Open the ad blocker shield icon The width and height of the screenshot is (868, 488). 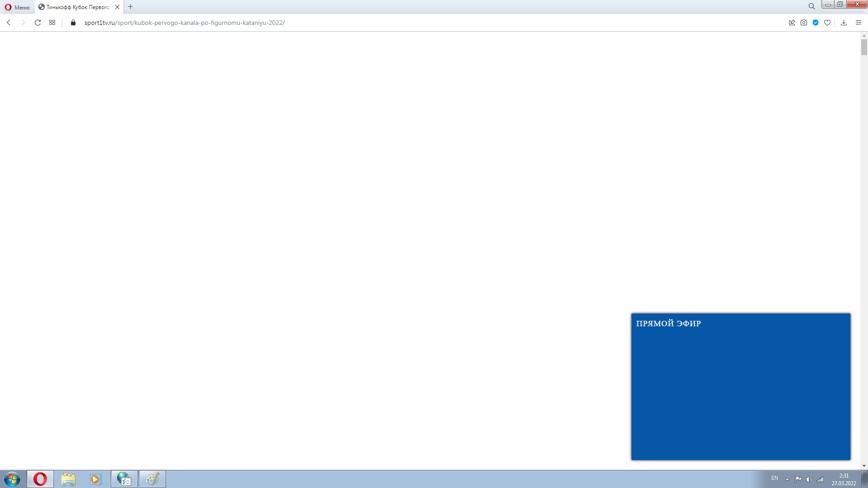pyautogui.click(x=816, y=23)
